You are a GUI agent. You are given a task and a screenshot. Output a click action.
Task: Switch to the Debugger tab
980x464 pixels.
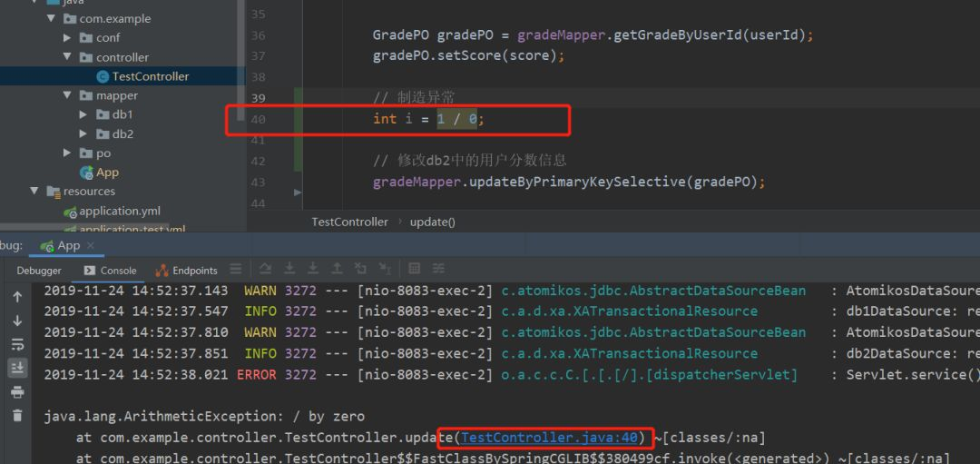point(39,271)
